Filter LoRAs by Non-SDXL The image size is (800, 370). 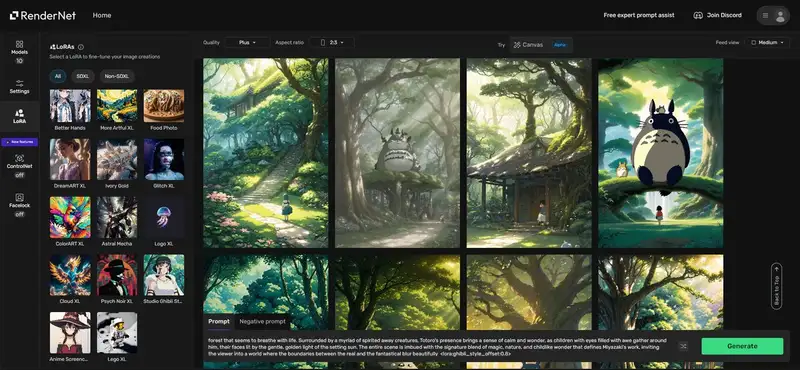pos(117,76)
